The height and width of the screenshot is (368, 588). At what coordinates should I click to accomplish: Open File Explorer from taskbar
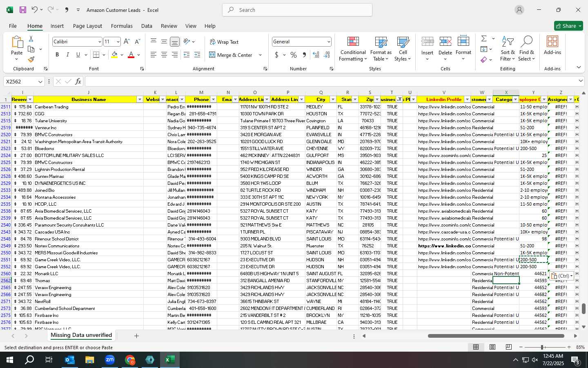[90, 360]
